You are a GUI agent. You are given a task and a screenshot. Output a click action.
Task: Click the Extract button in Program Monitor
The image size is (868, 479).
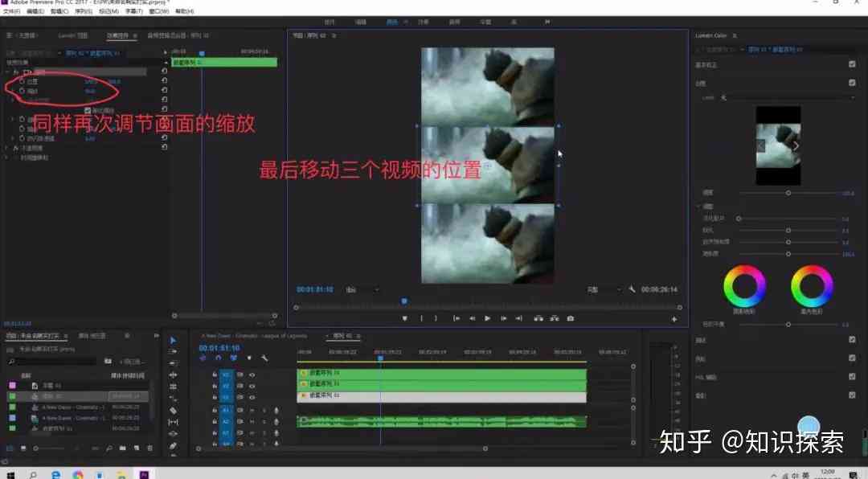click(554, 318)
